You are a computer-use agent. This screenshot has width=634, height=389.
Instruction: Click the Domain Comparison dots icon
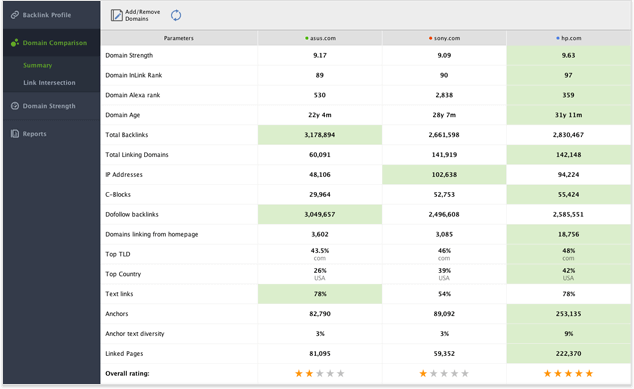(15, 42)
